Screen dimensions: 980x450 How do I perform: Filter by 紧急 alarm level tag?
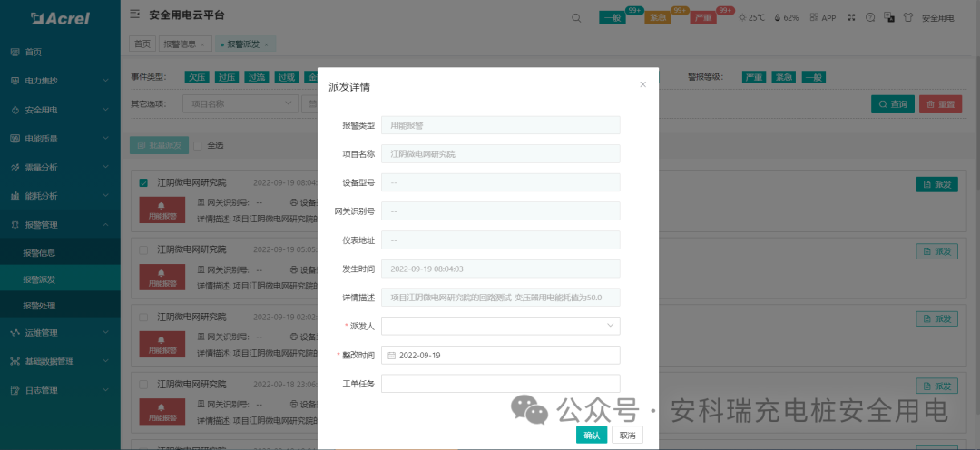784,77
